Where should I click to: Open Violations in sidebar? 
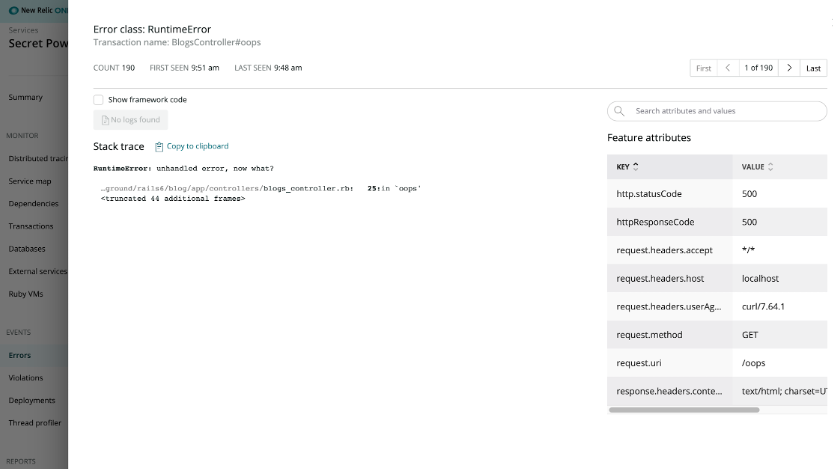tap(26, 378)
